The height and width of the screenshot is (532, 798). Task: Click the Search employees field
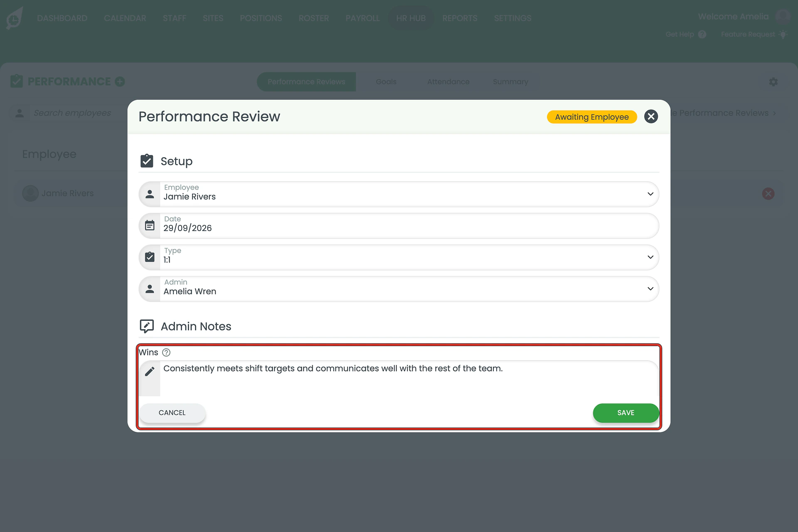click(72, 113)
